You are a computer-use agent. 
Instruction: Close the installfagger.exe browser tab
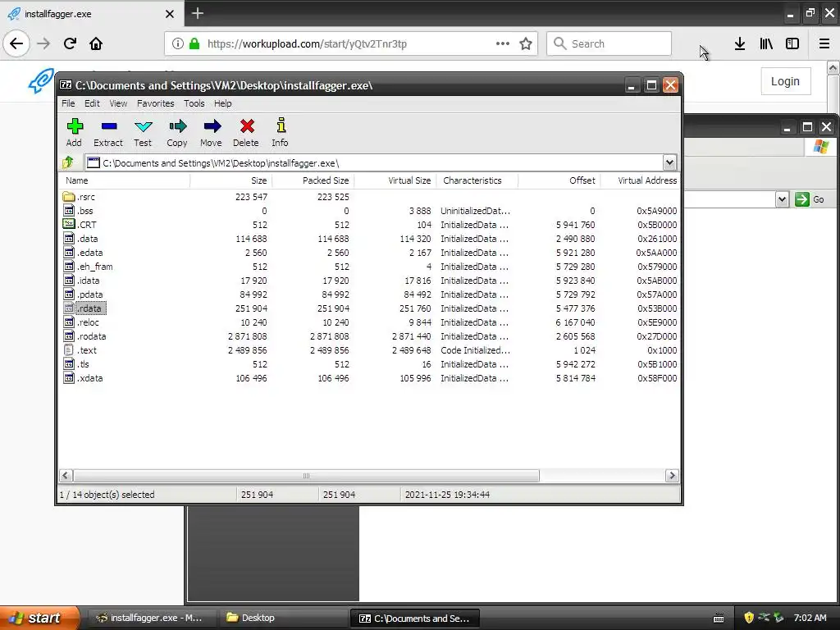pyautogui.click(x=170, y=14)
